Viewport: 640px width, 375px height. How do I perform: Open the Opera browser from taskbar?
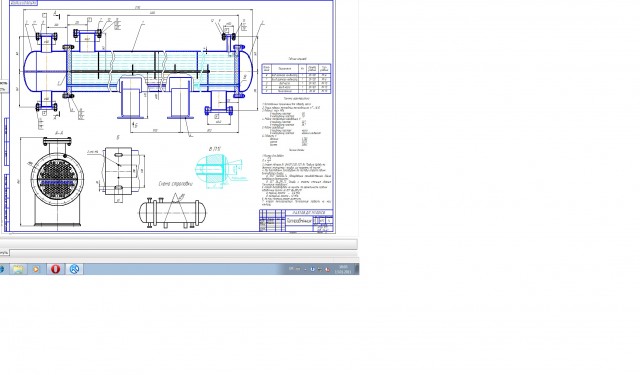click(x=56, y=269)
